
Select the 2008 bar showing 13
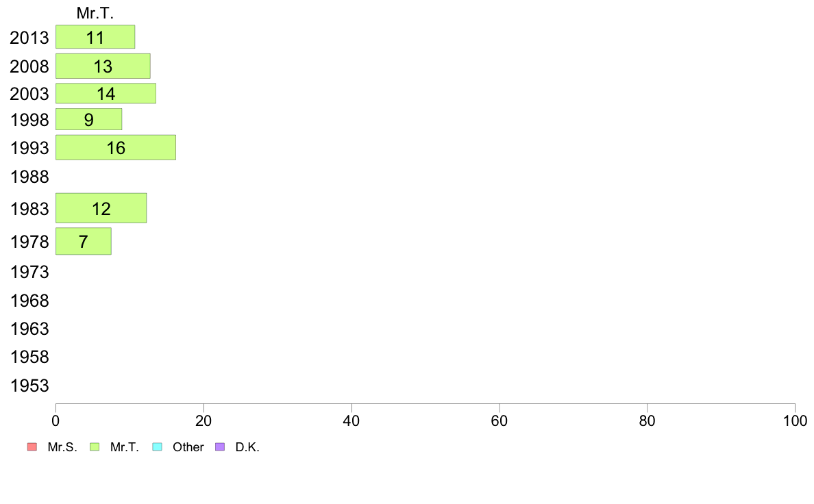coord(103,66)
